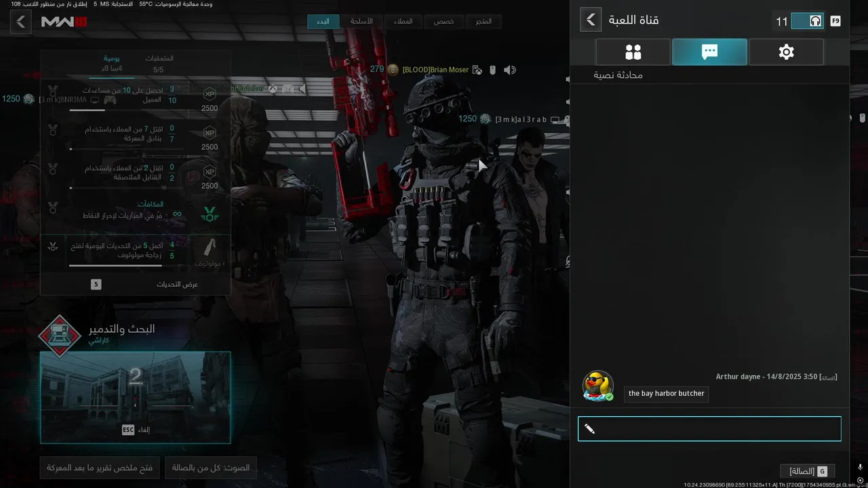Click rank emblem beside level 279

pyautogui.click(x=393, y=70)
